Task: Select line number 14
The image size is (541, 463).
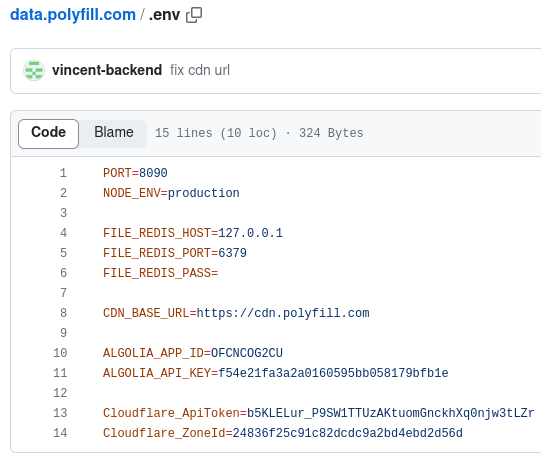Action: point(60,433)
